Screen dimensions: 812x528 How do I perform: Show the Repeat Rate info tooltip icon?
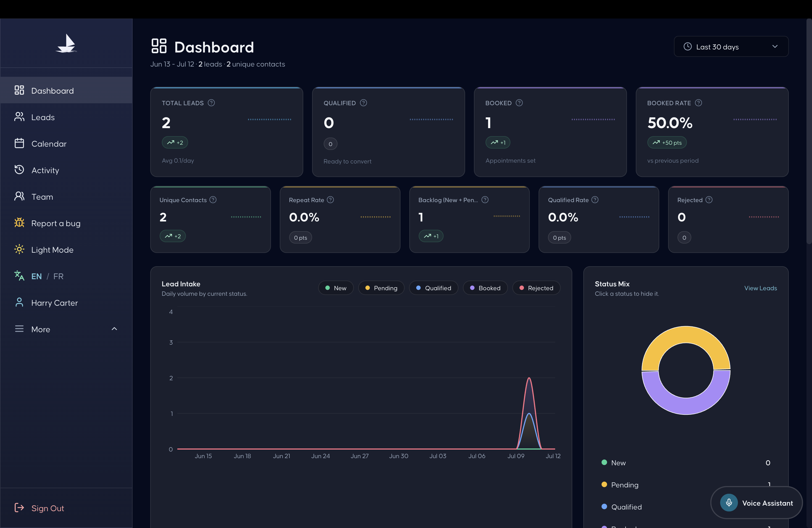point(330,200)
